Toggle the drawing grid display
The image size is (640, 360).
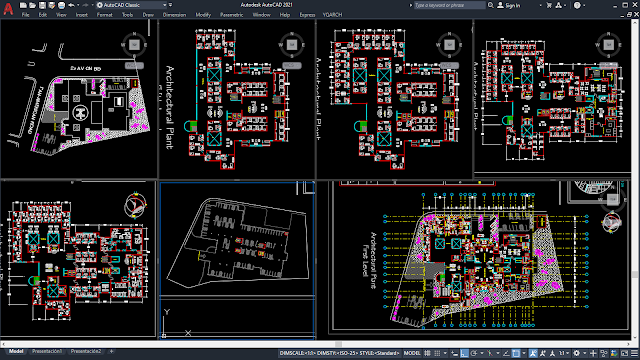[427, 353]
